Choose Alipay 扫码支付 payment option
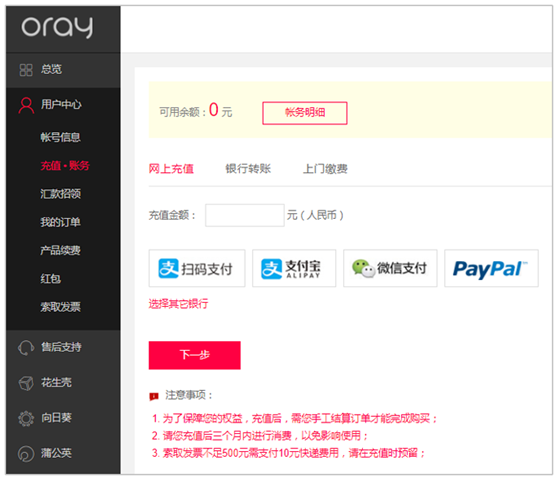This screenshot has width=558, height=480. click(x=197, y=268)
